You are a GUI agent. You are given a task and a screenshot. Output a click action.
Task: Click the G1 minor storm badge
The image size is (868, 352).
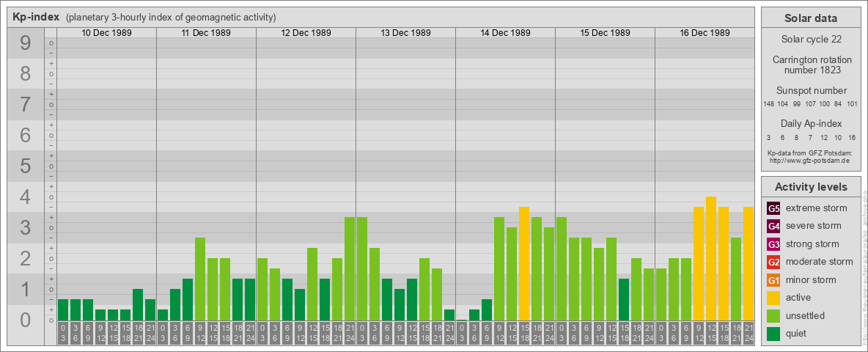(773, 280)
